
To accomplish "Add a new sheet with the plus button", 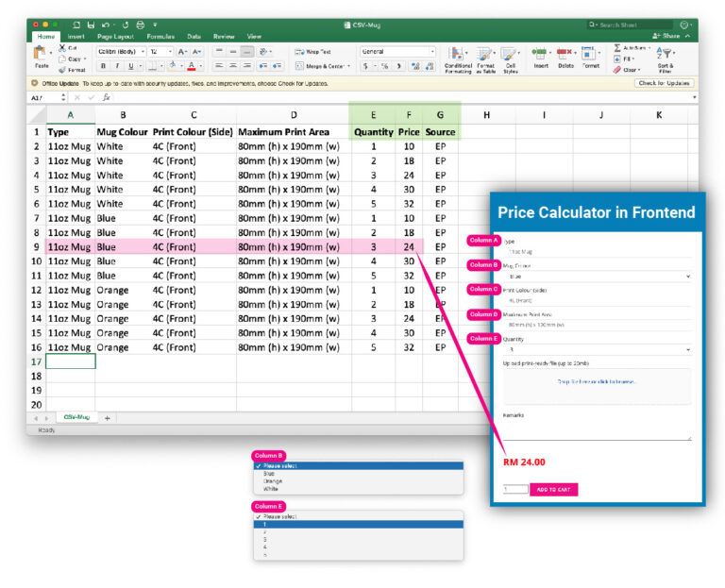I will tap(108, 418).
